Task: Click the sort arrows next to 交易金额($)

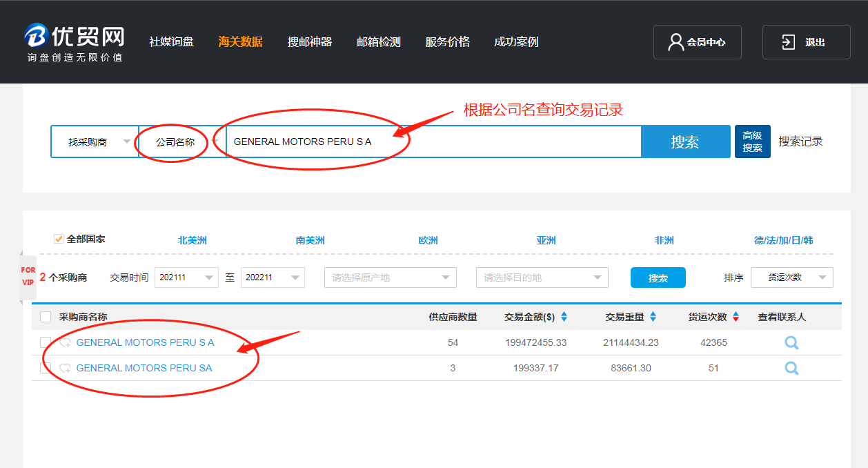Action: pos(564,317)
